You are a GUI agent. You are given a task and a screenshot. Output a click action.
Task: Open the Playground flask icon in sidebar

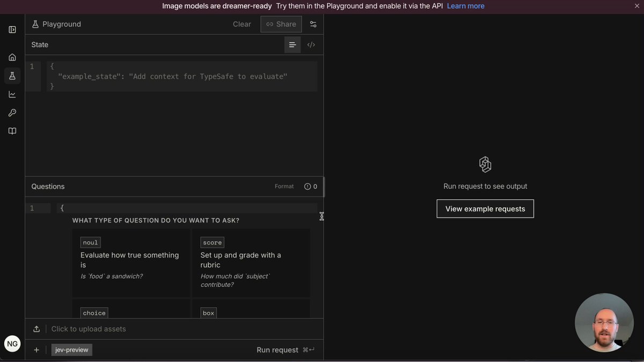[x=12, y=76]
